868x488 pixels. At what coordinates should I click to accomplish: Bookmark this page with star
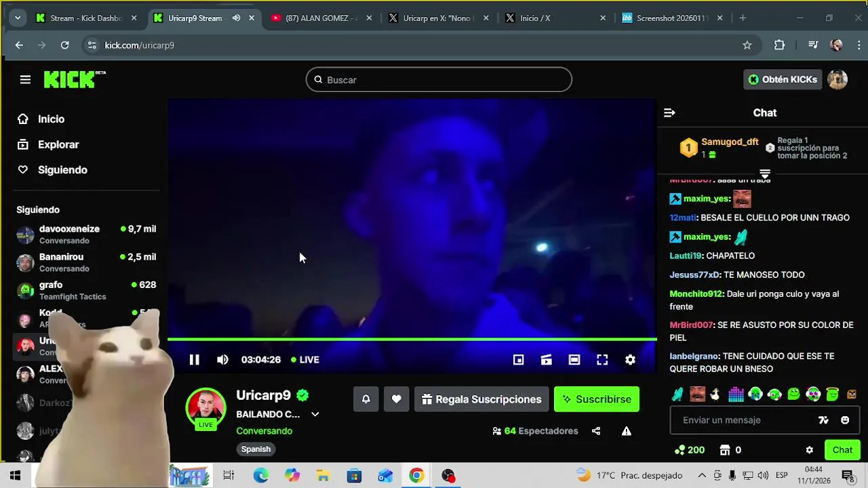pyautogui.click(x=747, y=45)
